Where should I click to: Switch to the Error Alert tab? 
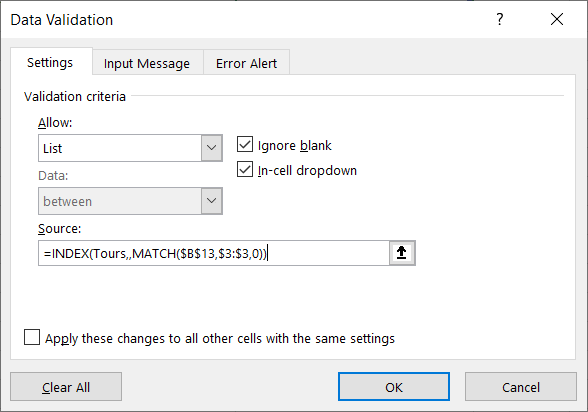pos(246,63)
